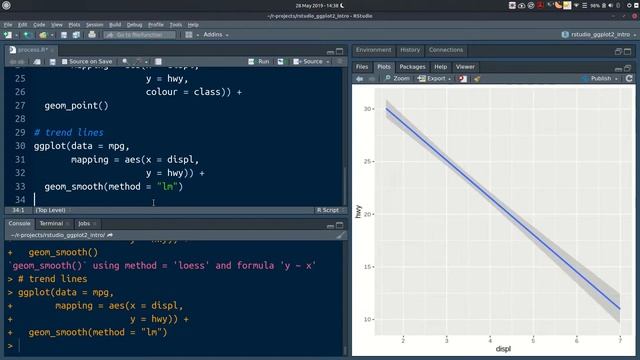Open the File menu

(x=8, y=25)
